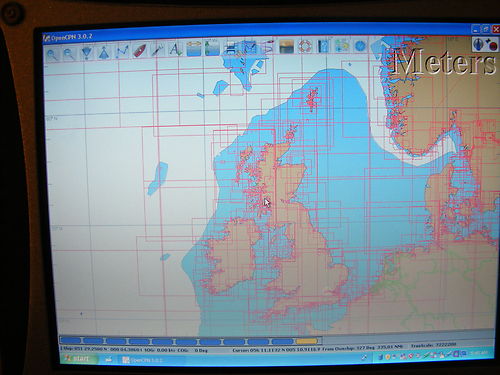Click the Zoom In magnifier tool

point(52,54)
